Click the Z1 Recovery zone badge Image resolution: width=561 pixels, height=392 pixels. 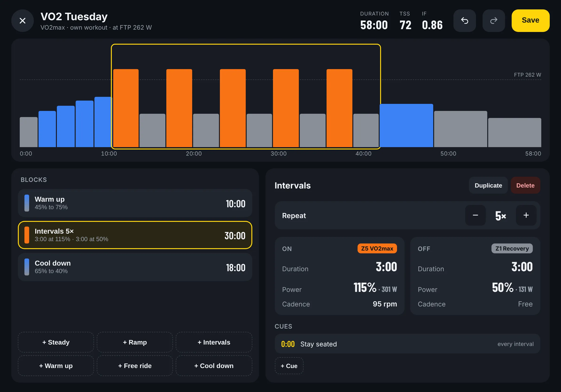pyautogui.click(x=512, y=249)
